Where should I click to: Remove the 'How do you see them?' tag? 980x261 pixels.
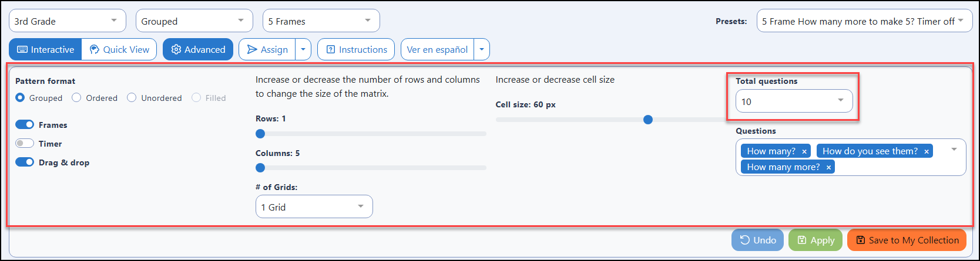pos(927,151)
